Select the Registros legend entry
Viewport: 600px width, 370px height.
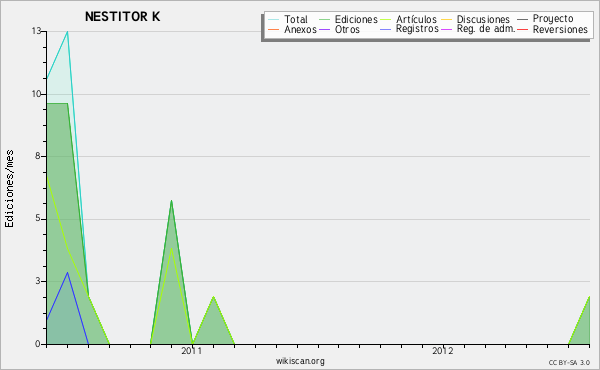[x=417, y=29]
